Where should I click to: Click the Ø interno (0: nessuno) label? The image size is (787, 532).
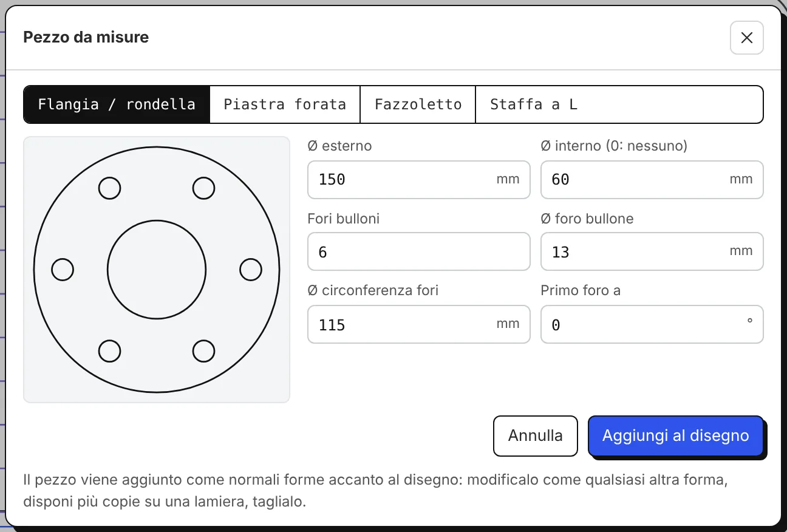(x=614, y=146)
